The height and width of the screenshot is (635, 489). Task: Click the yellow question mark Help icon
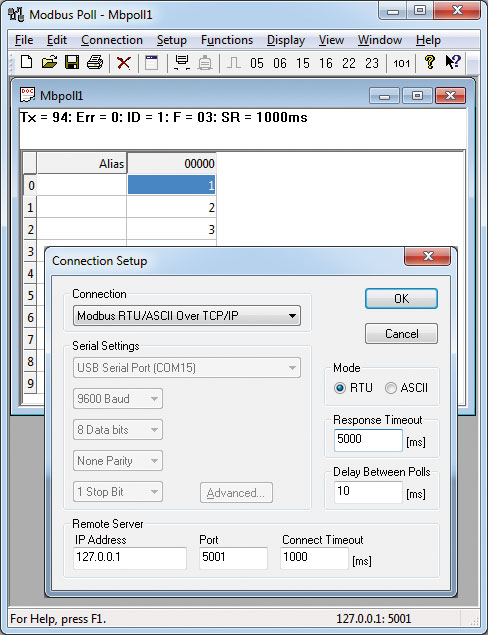[429, 62]
